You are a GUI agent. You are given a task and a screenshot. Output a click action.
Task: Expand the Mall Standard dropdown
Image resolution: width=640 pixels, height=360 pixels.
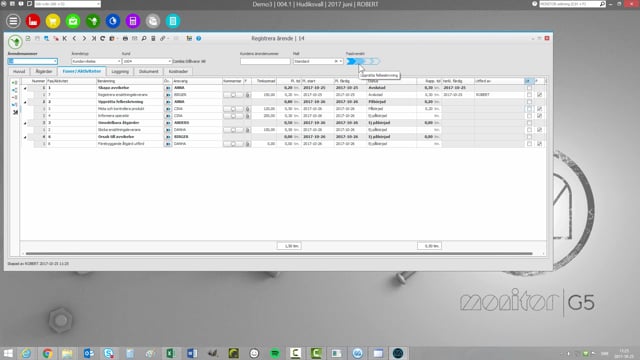tap(341, 61)
